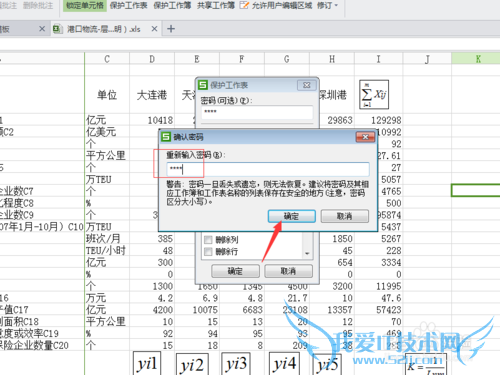Click the sigma Xij formula image
Screen dimensions: 500x375
(x=374, y=95)
